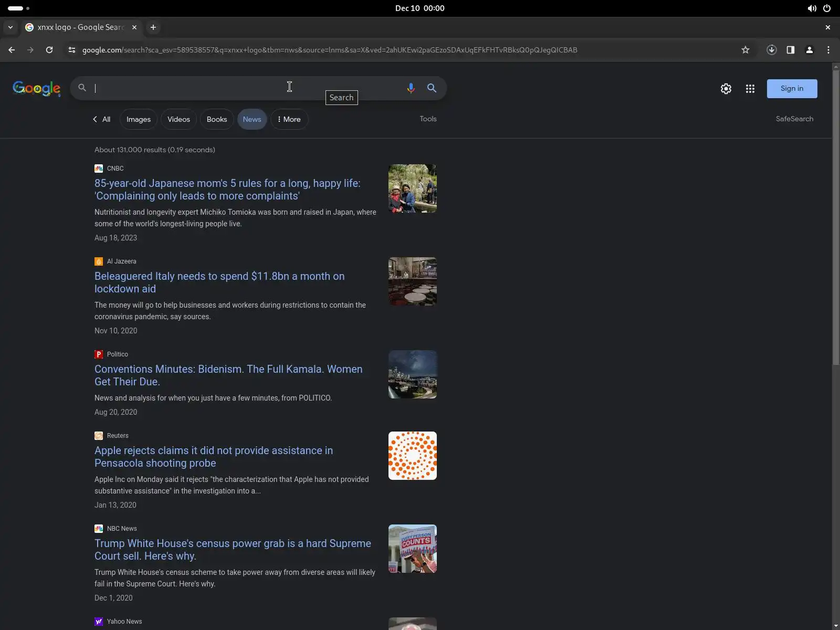Image resolution: width=840 pixels, height=630 pixels.
Task: Click the 'Dec 1, 2020' date
Action: click(x=113, y=598)
